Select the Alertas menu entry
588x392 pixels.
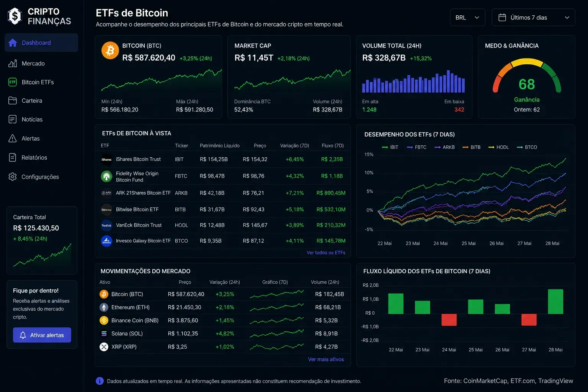click(41, 138)
